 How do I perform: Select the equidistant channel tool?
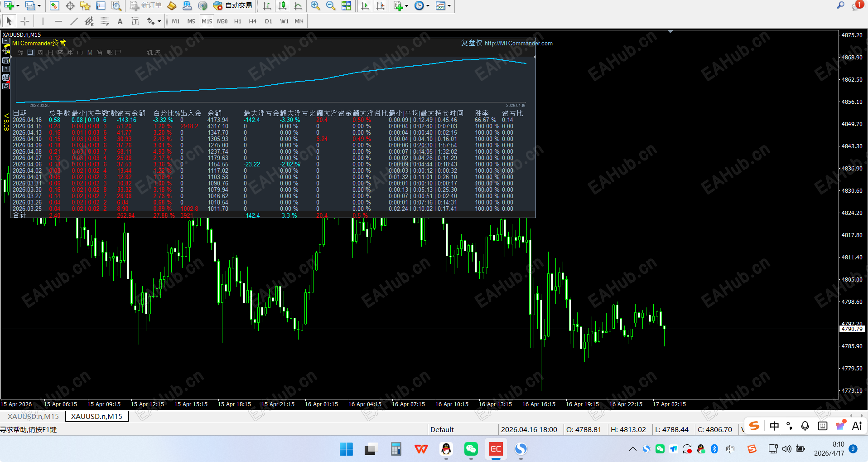pos(89,21)
